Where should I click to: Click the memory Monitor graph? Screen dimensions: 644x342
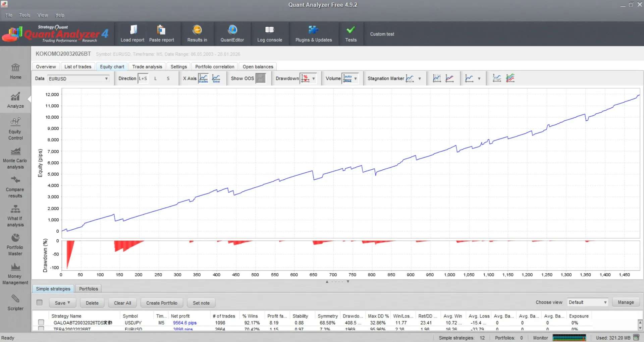[x=569, y=338]
